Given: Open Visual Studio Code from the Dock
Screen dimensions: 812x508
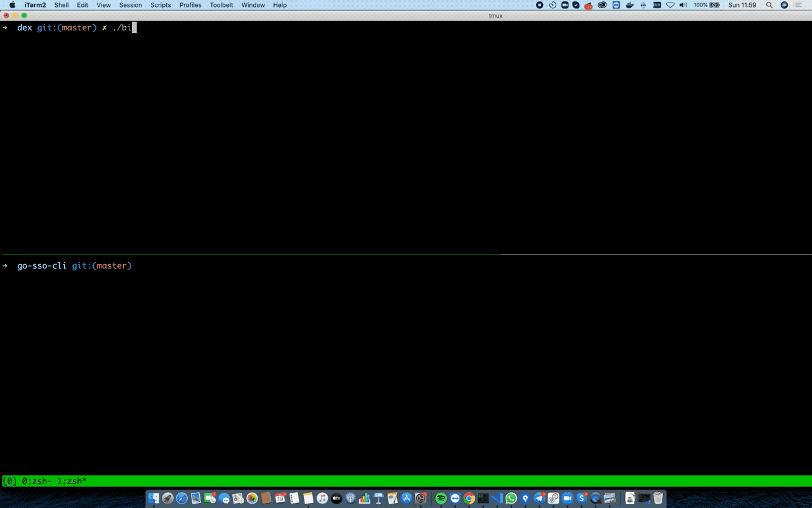Looking at the screenshot, I should (x=497, y=498).
